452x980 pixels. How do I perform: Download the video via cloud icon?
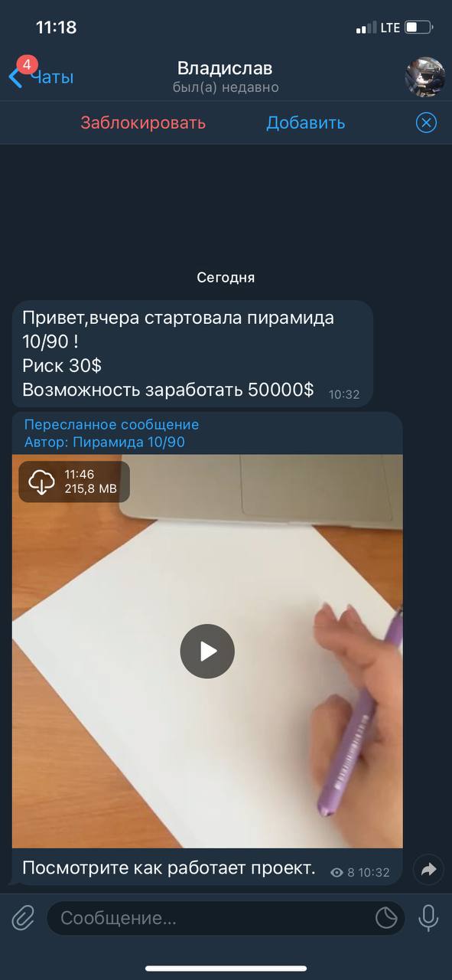coord(42,482)
